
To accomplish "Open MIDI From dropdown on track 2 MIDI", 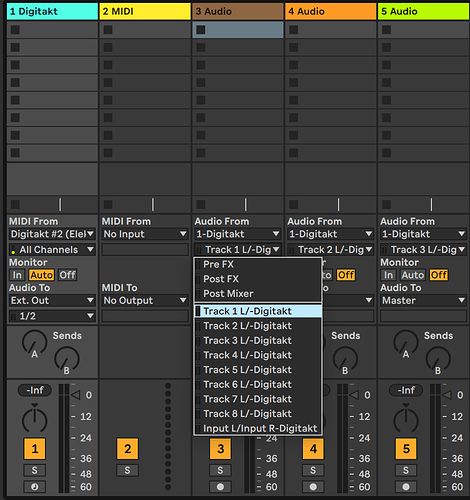I will [x=145, y=234].
